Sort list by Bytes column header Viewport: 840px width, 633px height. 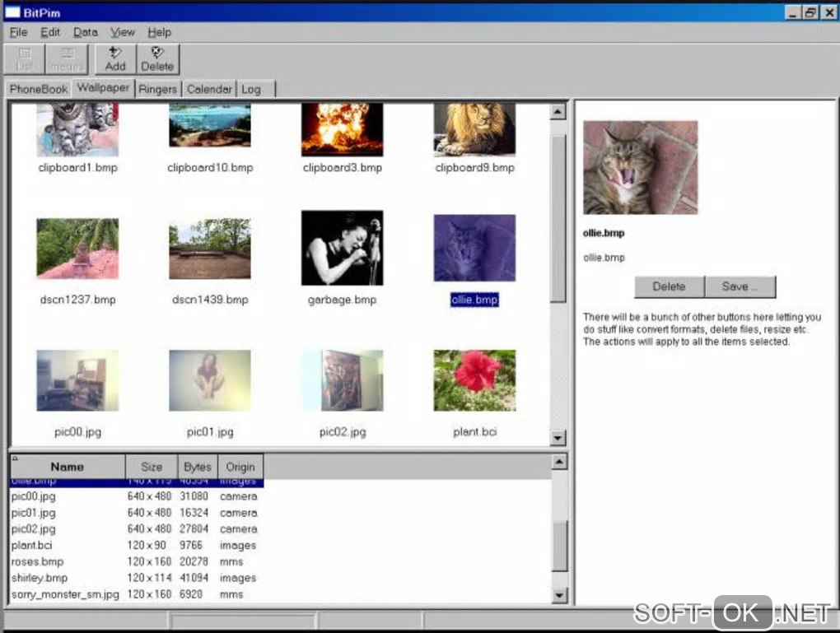pyautogui.click(x=198, y=467)
